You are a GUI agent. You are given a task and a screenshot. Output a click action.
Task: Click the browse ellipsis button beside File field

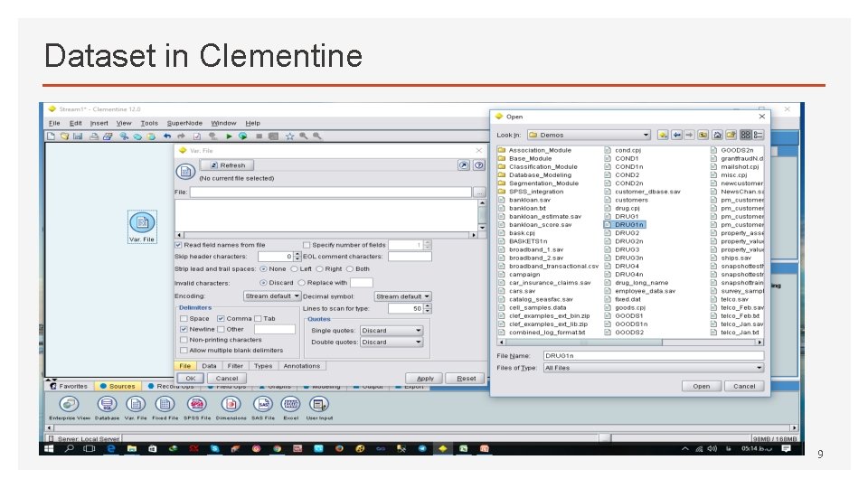479,192
